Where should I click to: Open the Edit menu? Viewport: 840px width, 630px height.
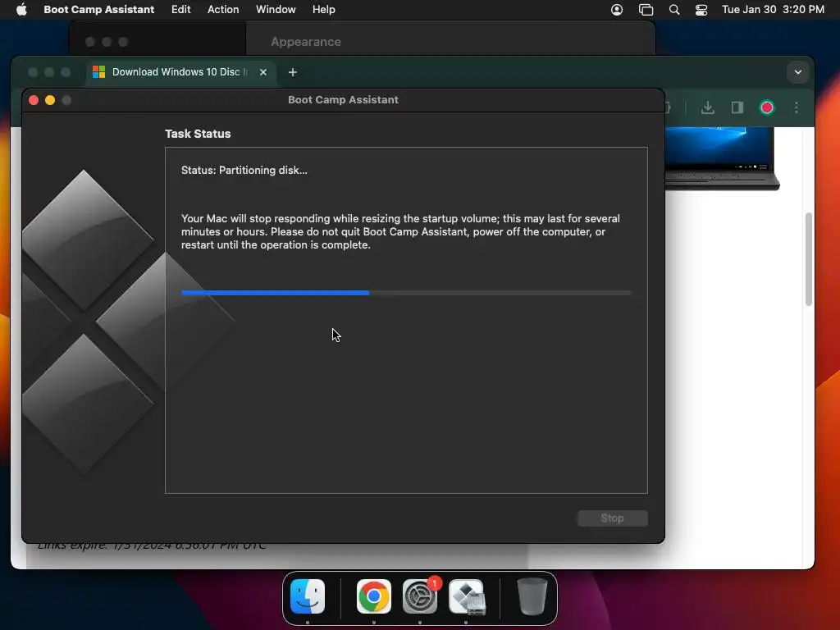coord(180,10)
